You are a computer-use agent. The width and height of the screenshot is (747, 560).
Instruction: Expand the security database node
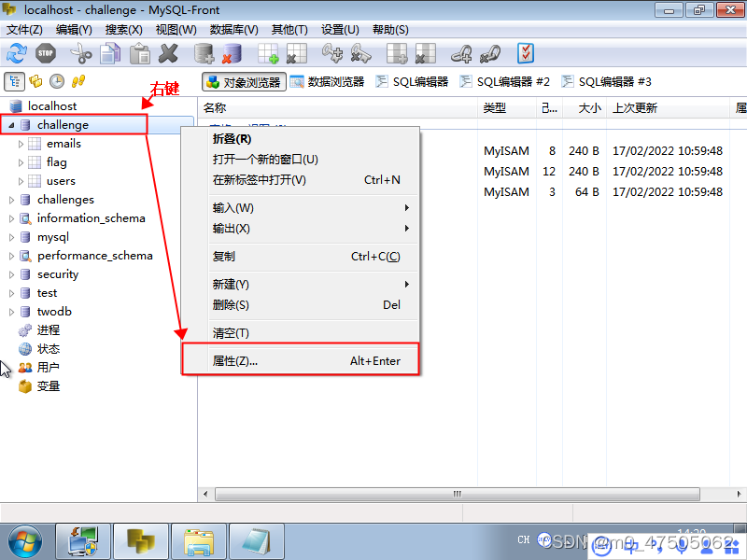(11, 274)
